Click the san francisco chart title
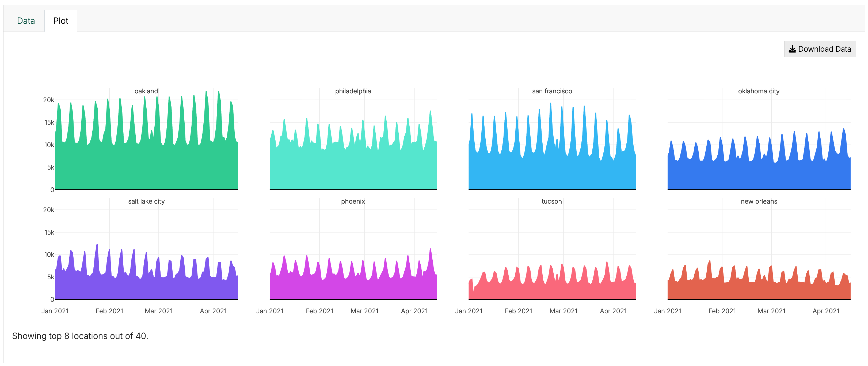Image resolution: width=868 pixels, height=366 pixels. 552,91
